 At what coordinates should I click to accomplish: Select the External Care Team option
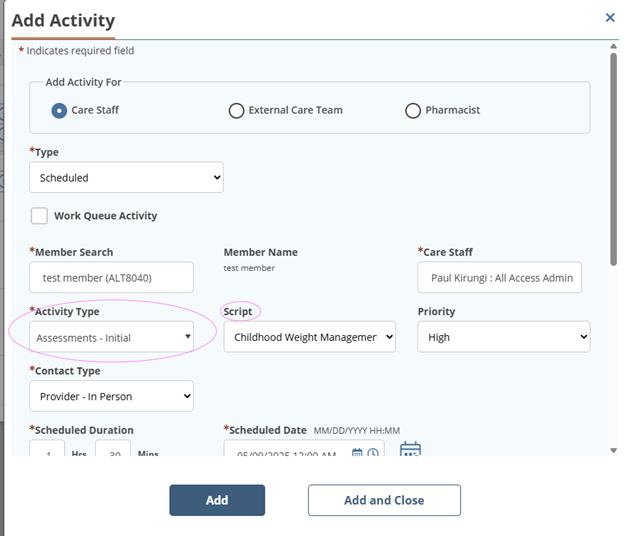pos(237,110)
